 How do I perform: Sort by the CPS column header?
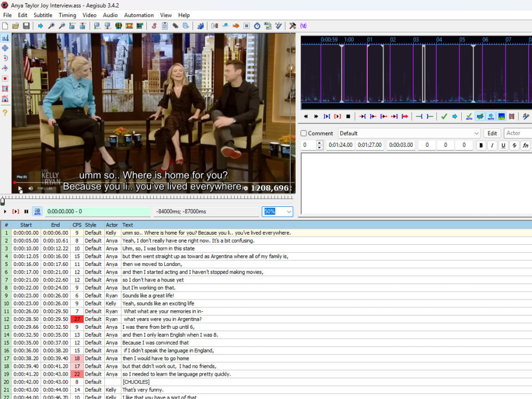77,225
